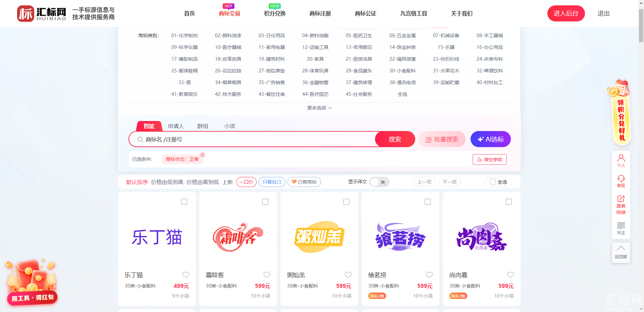
Task: Switch to the 申请人 search tab
Action: click(x=176, y=126)
